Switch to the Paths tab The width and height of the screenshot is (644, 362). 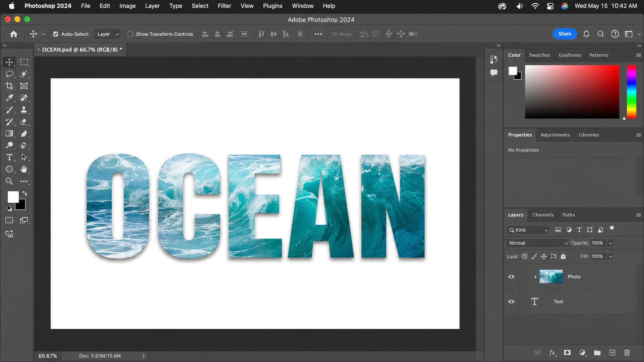click(569, 215)
